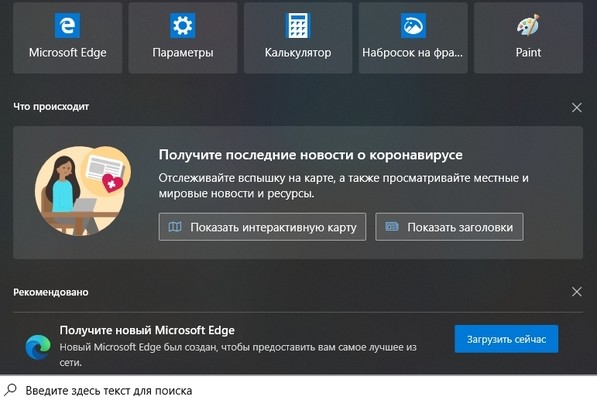Launch the Калькулятор app tile
The height and width of the screenshot is (400, 597).
298,38
